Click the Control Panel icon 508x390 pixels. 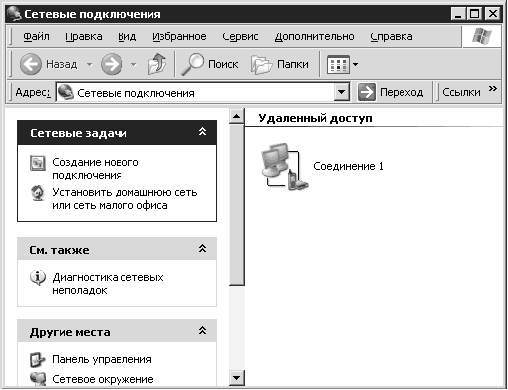coord(37,360)
